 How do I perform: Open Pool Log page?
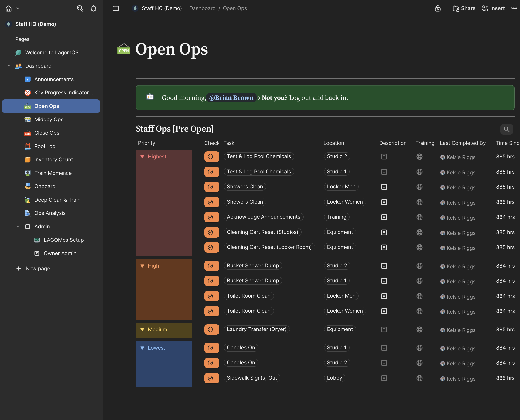[45, 146]
